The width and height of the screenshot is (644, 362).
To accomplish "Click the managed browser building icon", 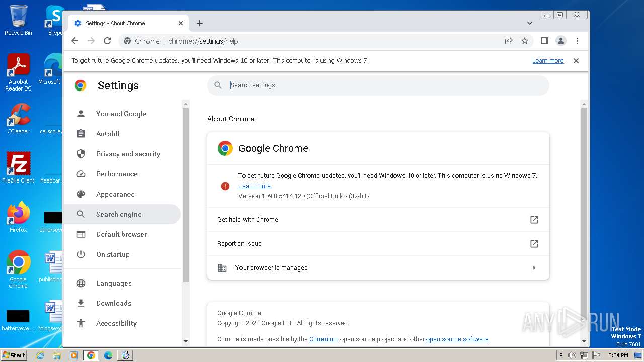I will (x=222, y=268).
